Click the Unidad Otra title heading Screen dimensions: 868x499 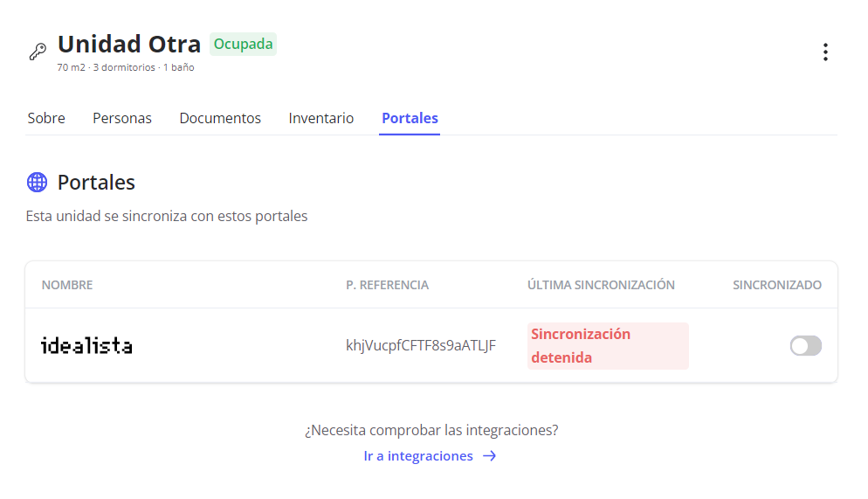click(129, 44)
